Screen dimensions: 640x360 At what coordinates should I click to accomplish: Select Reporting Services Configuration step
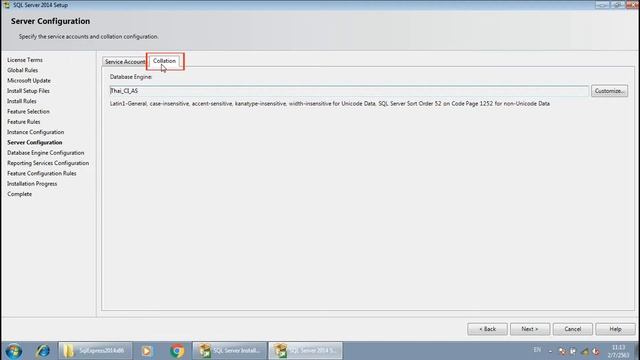[x=48, y=163]
